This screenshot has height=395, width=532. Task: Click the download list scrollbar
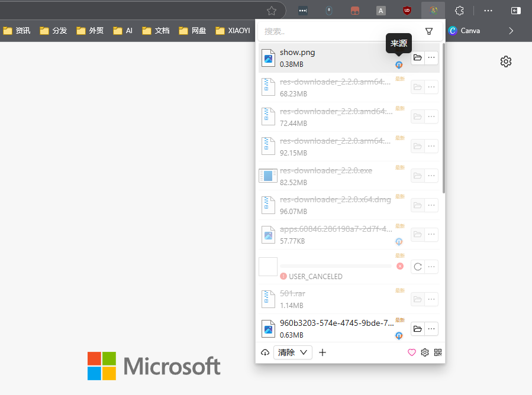point(444,119)
